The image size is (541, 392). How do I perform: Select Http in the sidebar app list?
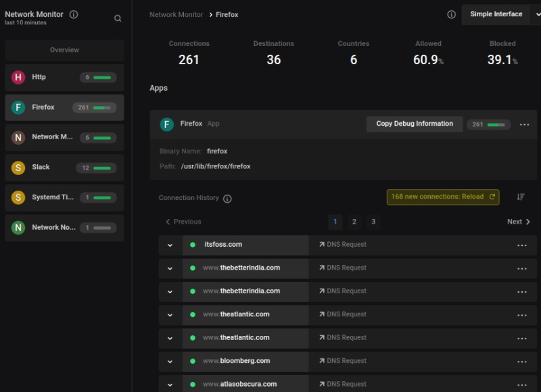[64, 77]
